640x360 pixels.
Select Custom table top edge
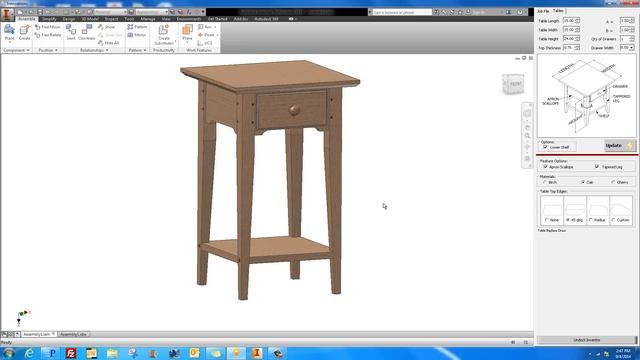coord(613,220)
